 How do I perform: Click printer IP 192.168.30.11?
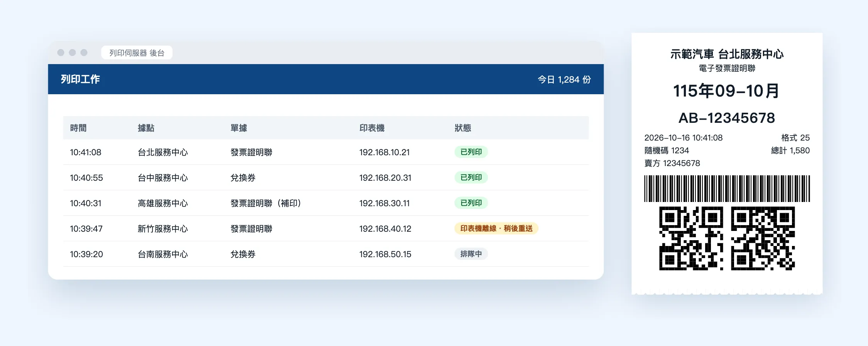[384, 203]
